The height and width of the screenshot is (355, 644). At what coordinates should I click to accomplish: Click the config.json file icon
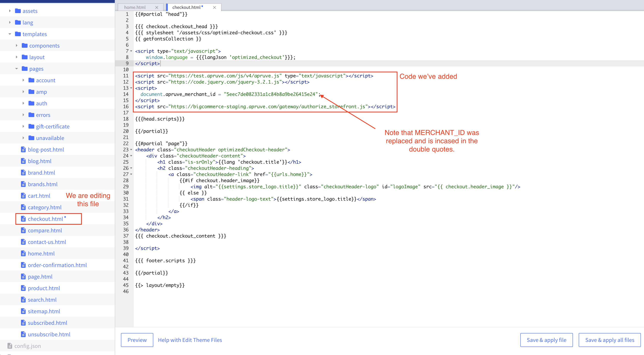pos(10,346)
